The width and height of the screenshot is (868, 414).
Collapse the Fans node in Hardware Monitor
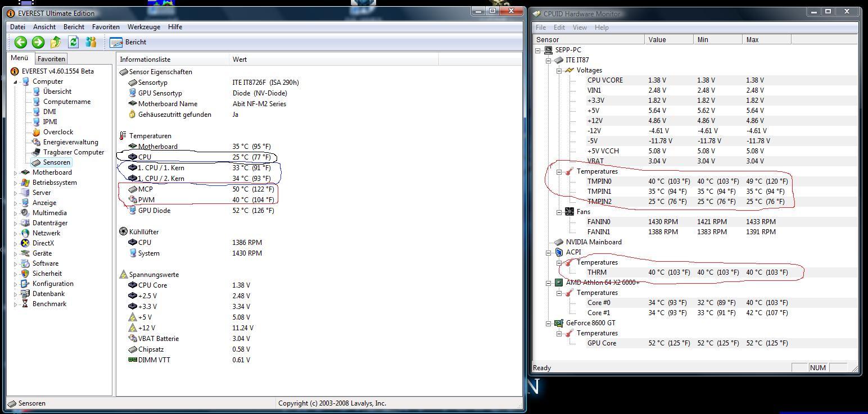tap(559, 212)
